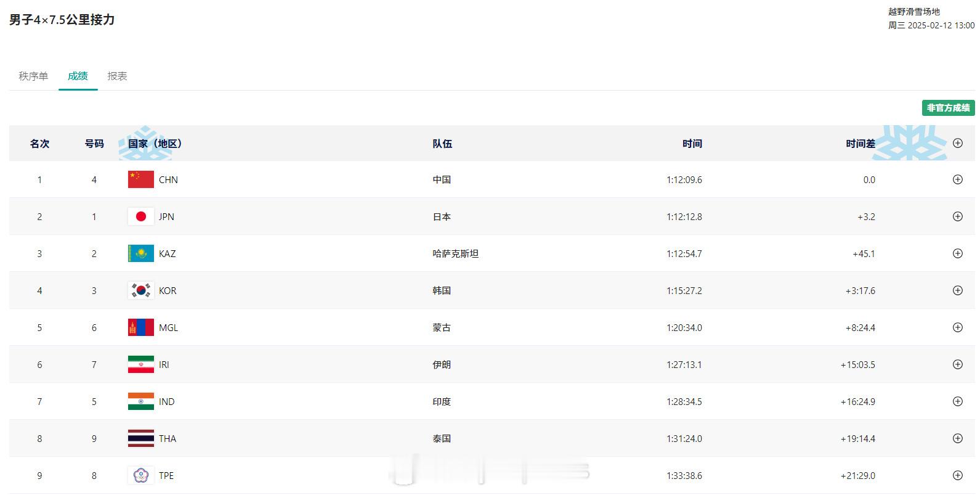Click the South Korea flag icon
This screenshot has width=980, height=495.
click(x=141, y=290)
